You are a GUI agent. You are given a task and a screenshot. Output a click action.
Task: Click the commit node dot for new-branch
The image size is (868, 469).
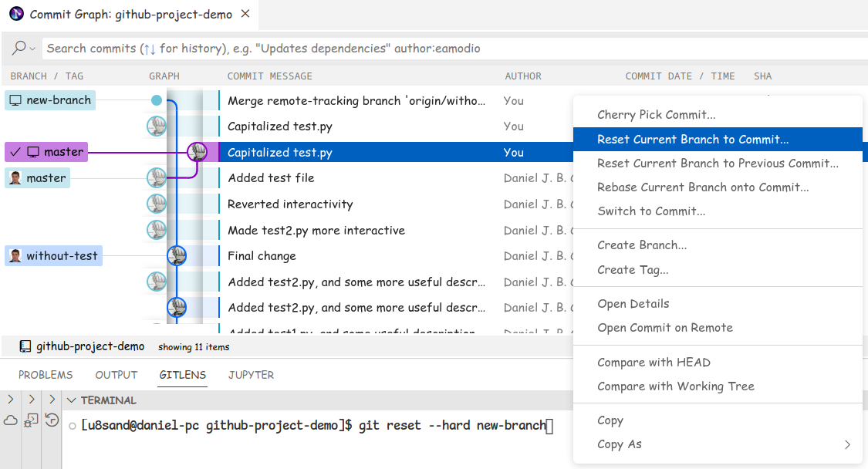click(157, 100)
